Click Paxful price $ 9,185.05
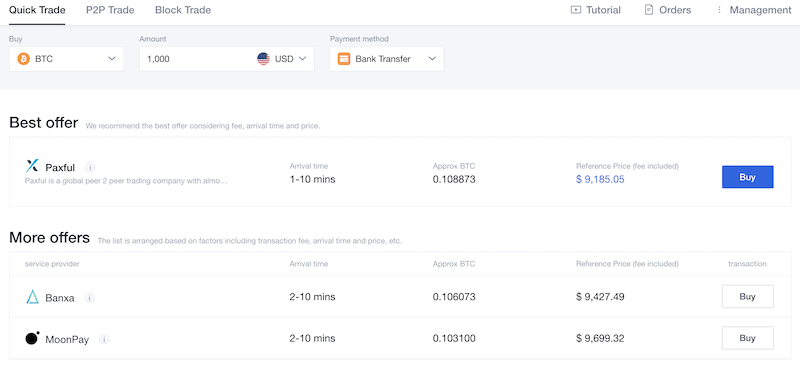Viewport: 800px width, 389px height. click(600, 179)
